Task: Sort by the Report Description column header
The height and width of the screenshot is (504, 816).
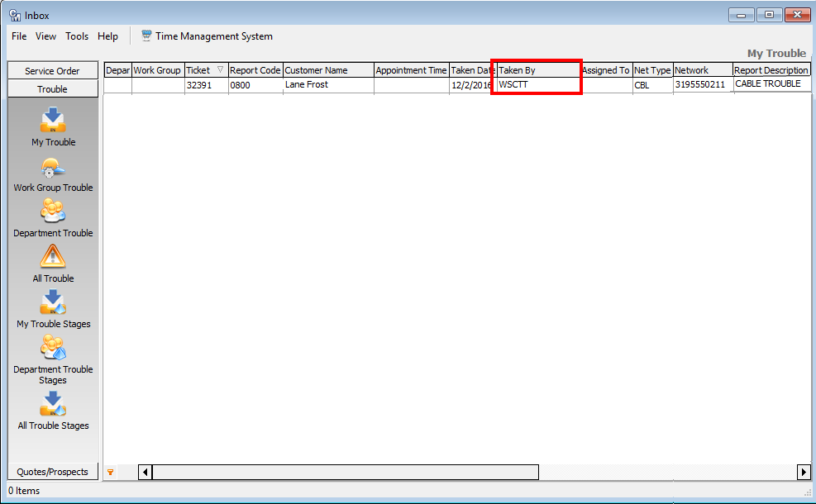Action: [771, 70]
